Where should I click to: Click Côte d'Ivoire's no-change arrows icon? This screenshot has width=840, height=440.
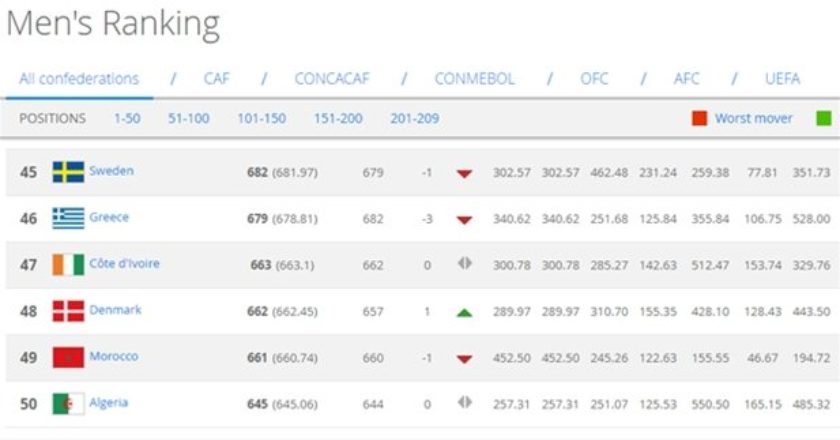[464, 263]
